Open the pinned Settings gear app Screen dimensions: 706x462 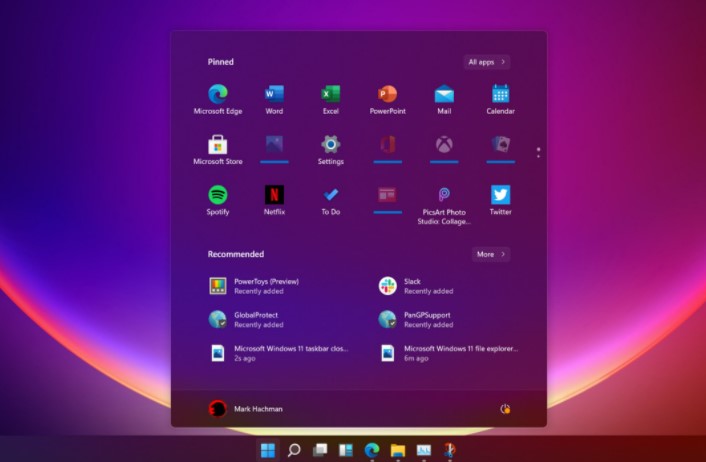point(331,150)
